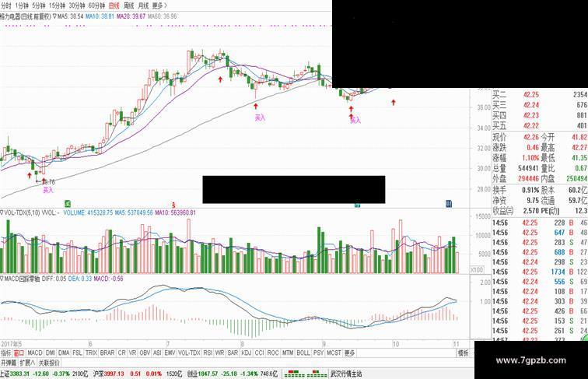
Task: Open VOL-TDX panel dropdown triangle
Action: 2,212
